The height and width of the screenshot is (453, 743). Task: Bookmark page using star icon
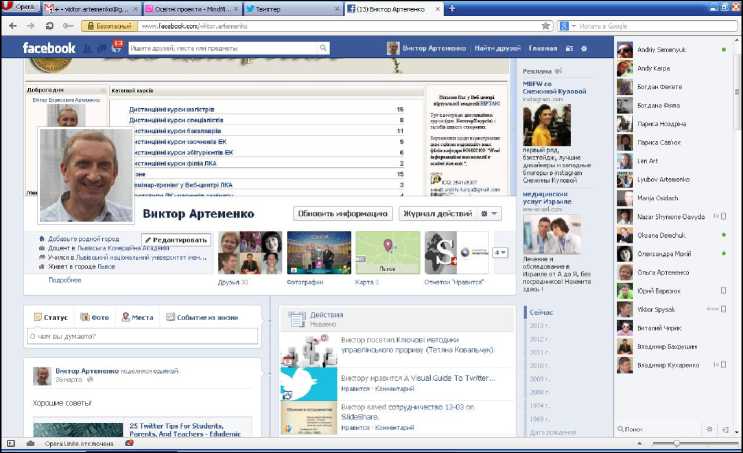[x=545, y=25]
